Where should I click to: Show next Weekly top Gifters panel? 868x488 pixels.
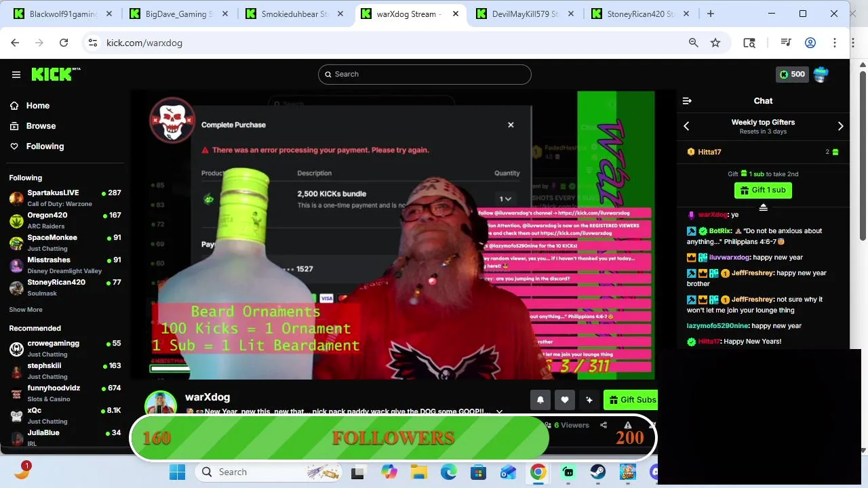point(840,126)
